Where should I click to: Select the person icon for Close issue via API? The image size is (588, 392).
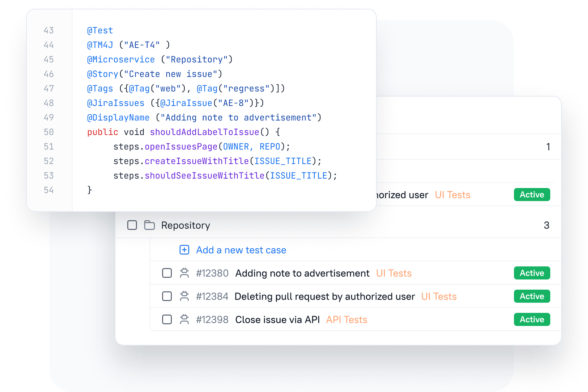click(185, 319)
